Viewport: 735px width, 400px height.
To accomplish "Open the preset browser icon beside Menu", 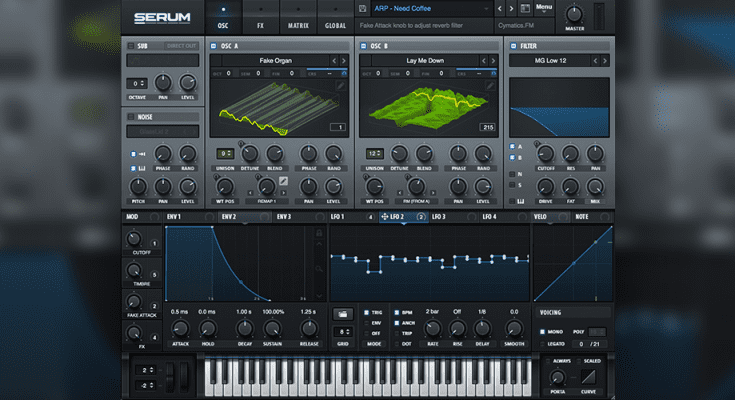I will point(525,8).
